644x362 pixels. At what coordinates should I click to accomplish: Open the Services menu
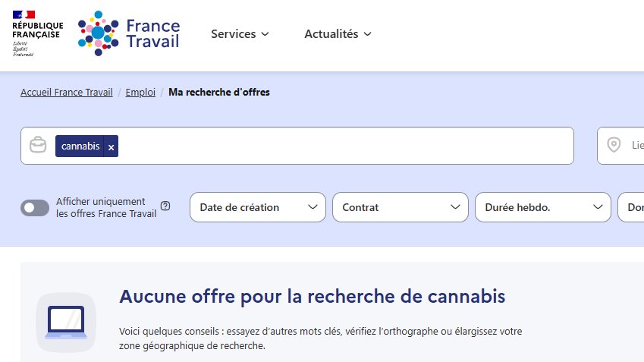pyautogui.click(x=240, y=34)
